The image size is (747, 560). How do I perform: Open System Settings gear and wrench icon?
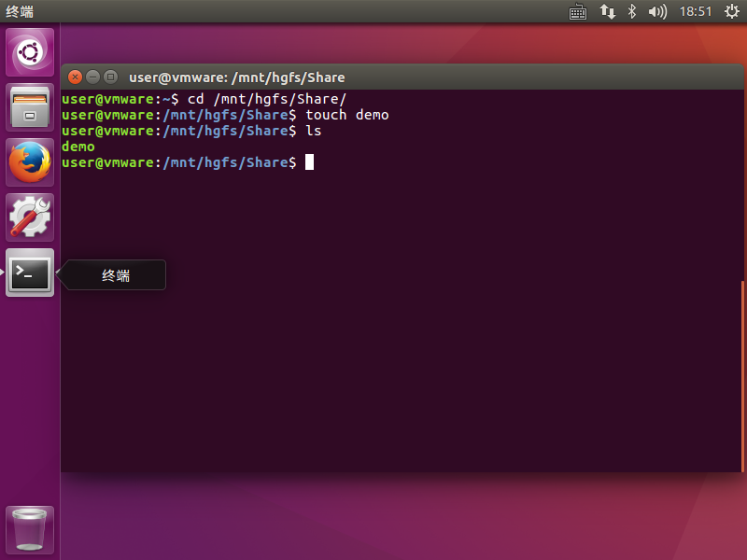tap(30, 217)
